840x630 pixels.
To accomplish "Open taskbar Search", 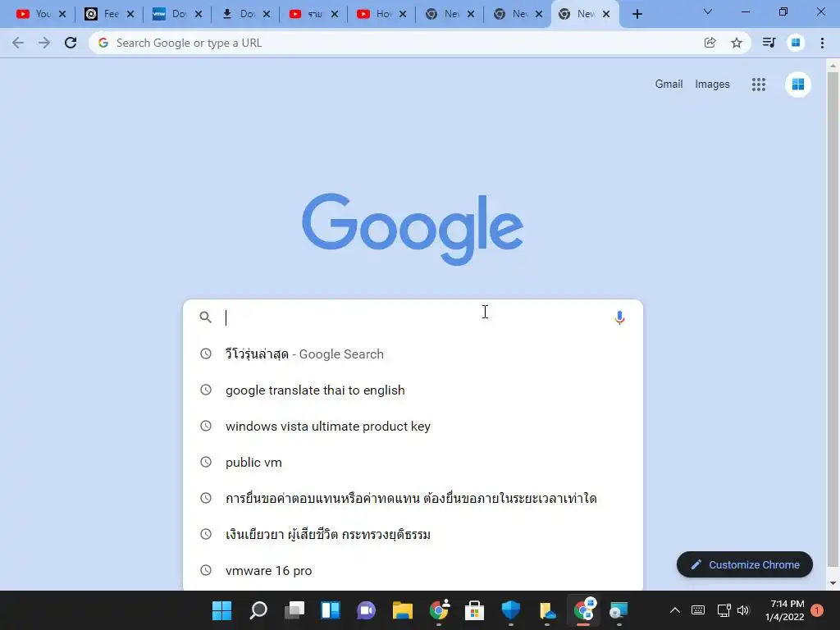I will click(x=258, y=610).
